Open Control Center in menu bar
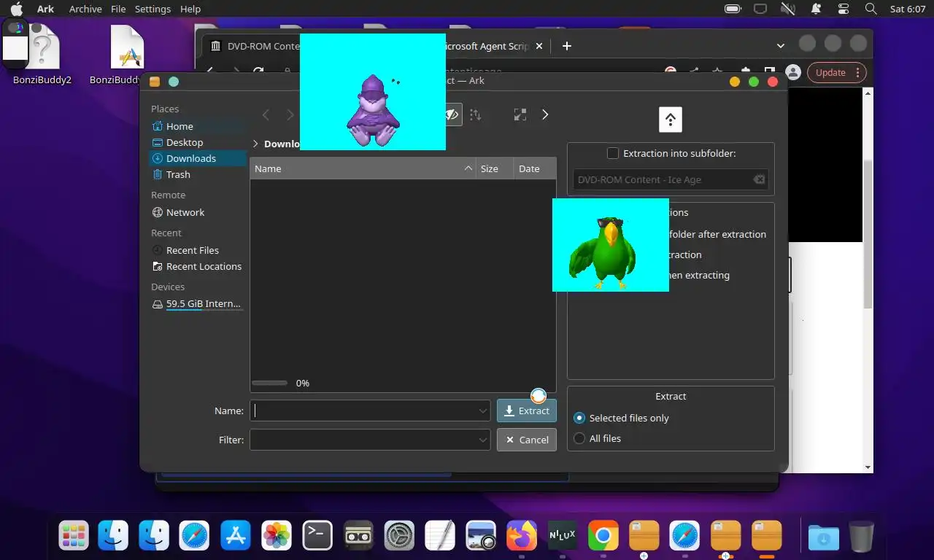The width and height of the screenshot is (934, 560). click(844, 9)
